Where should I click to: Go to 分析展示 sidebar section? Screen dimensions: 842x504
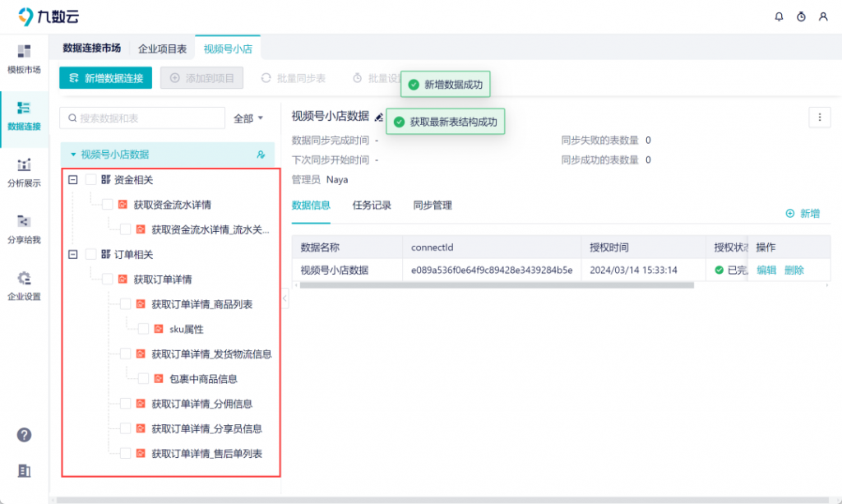coord(24,173)
